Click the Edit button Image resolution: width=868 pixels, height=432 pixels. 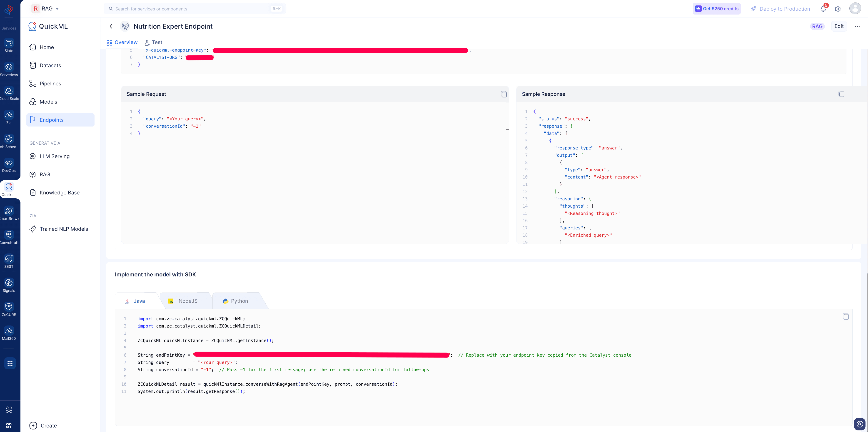(839, 26)
